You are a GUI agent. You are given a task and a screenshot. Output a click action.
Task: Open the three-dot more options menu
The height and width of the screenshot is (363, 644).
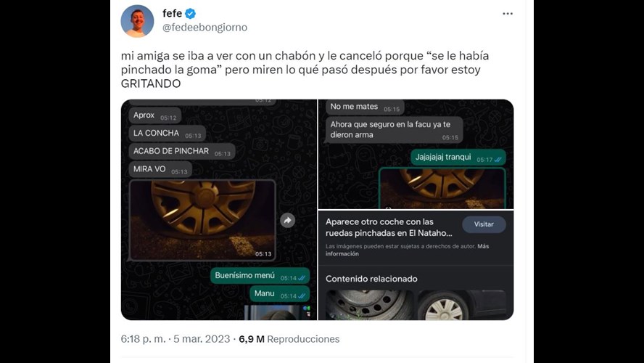508,14
